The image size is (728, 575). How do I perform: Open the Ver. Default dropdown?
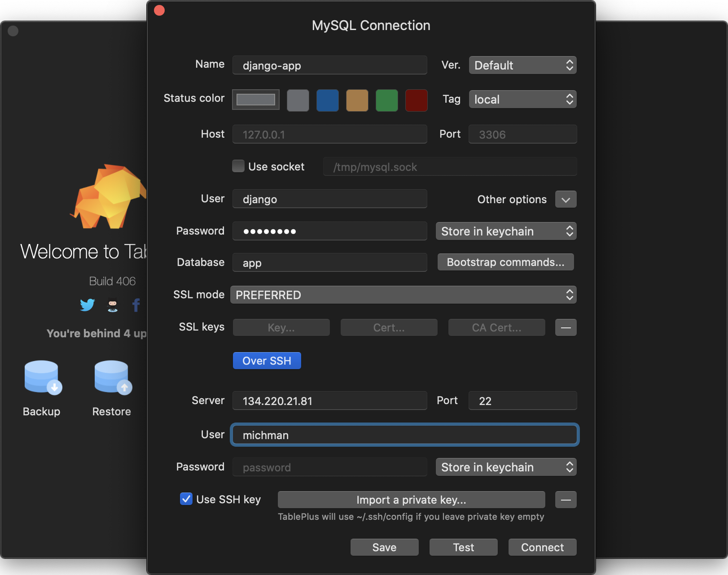522,65
